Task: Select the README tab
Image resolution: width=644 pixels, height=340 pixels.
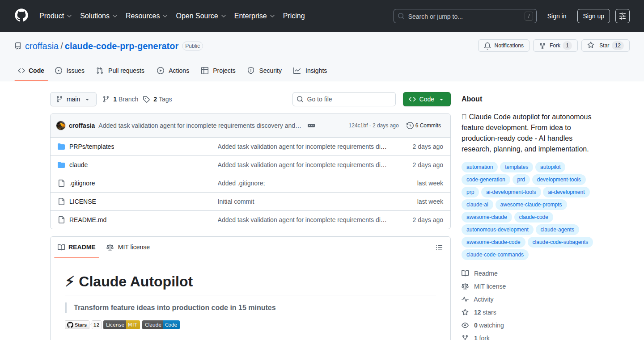Action: 76,247
